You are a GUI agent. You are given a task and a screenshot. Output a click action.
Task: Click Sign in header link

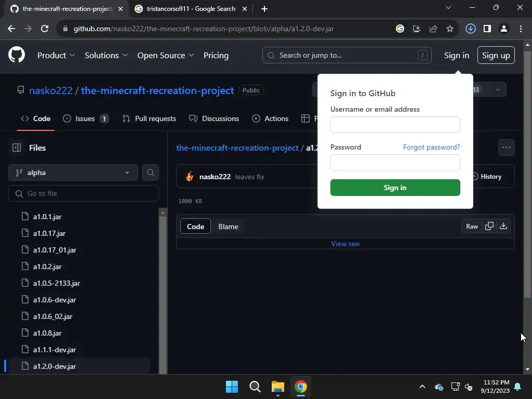pyautogui.click(x=457, y=55)
